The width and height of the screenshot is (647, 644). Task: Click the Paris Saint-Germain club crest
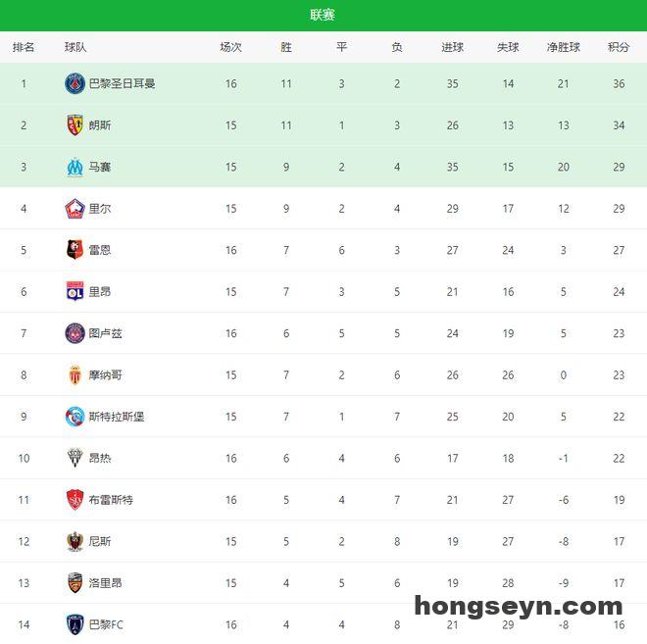(75, 83)
